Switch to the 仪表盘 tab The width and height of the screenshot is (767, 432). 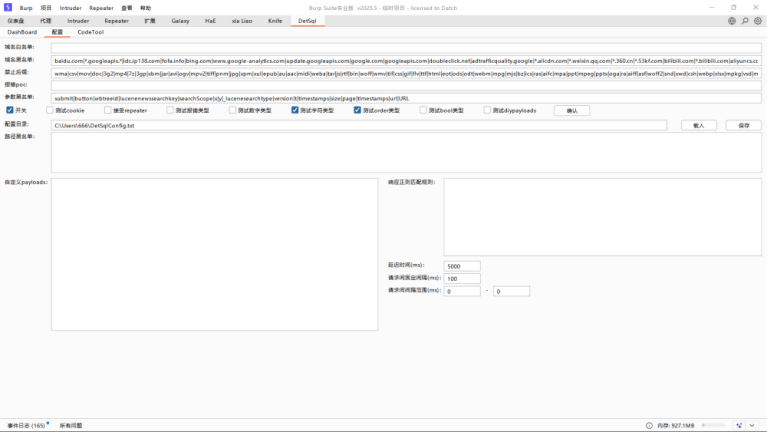tap(16, 21)
